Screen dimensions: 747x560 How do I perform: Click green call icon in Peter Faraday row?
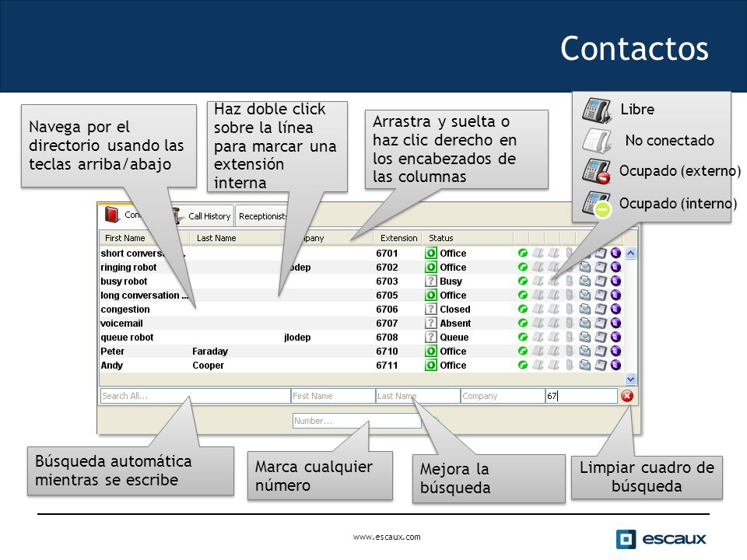pyautogui.click(x=523, y=352)
